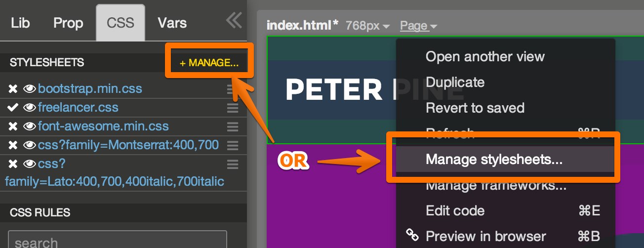Open the Vars tab
Viewport: 644px width, 248px height.
click(x=172, y=23)
